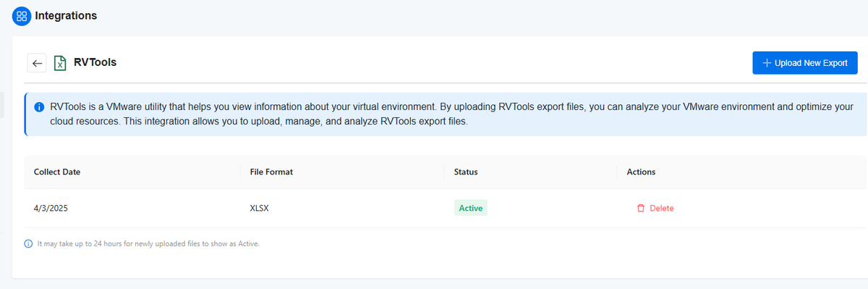Click the 24 hours Active notice text
Image resolution: width=868 pixels, height=289 pixels.
tap(148, 243)
